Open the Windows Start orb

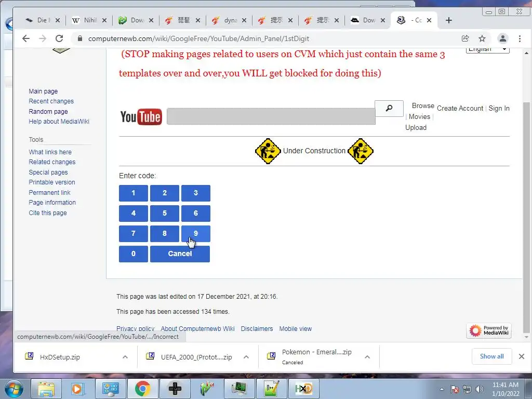(x=14, y=389)
